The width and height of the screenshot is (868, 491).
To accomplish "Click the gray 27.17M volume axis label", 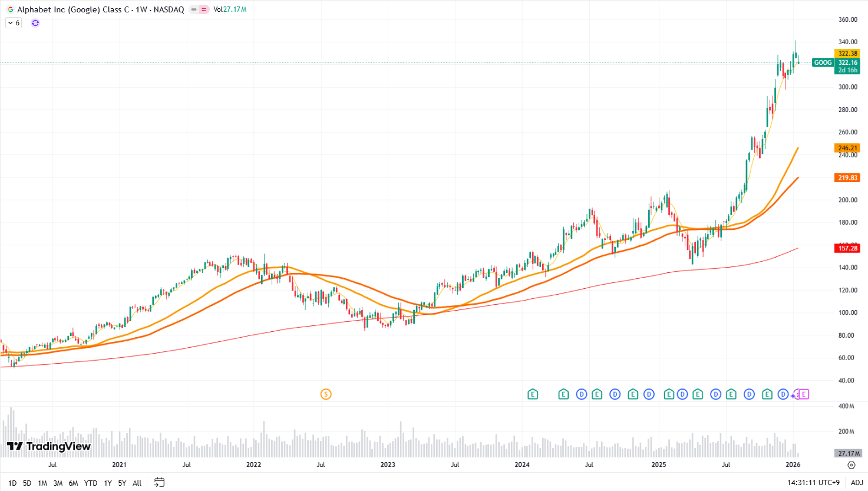I will (x=848, y=453).
